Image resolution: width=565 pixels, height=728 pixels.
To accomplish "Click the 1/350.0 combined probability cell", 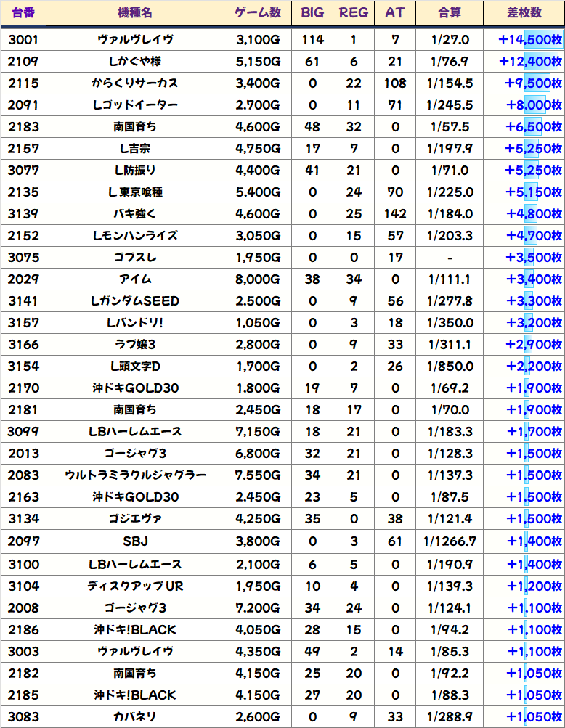I will click(450, 323).
